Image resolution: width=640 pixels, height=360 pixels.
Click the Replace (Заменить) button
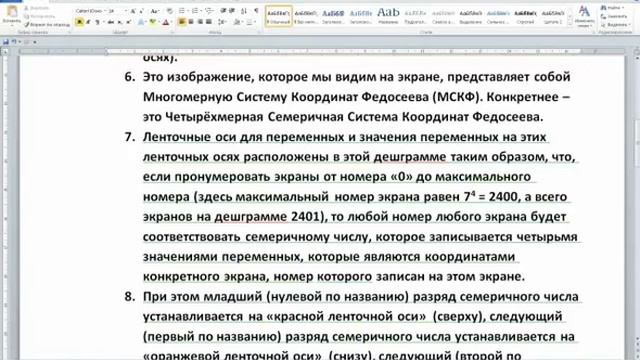pos(614,16)
